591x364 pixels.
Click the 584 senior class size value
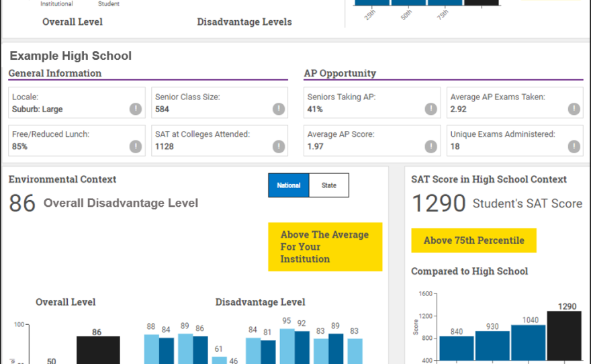point(162,109)
